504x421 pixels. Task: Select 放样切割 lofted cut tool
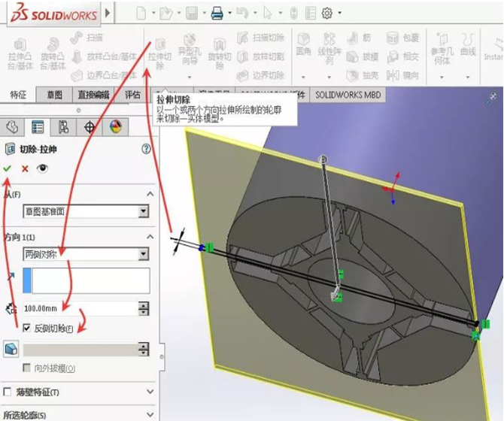click(261, 57)
